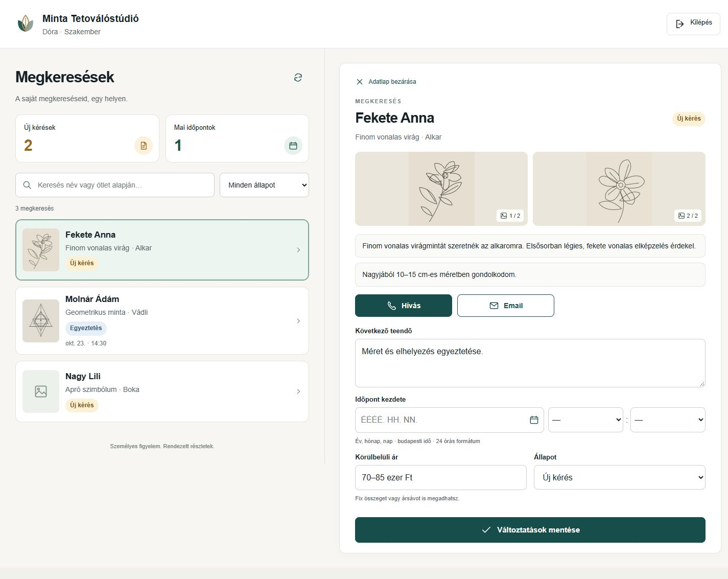Image resolution: width=728 pixels, height=579 pixels.
Task: Open the Minden állapot status filter dropdown
Action: [264, 185]
